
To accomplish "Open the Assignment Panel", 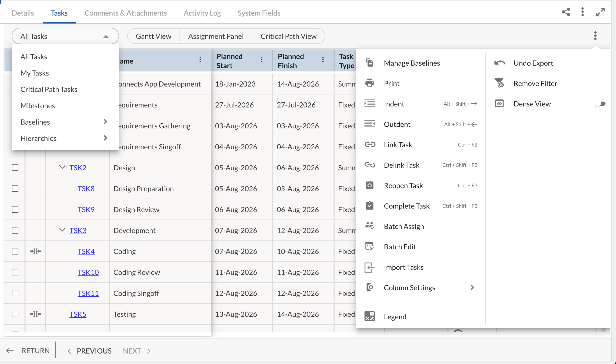I will pyautogui.click(x=216, y=36).
